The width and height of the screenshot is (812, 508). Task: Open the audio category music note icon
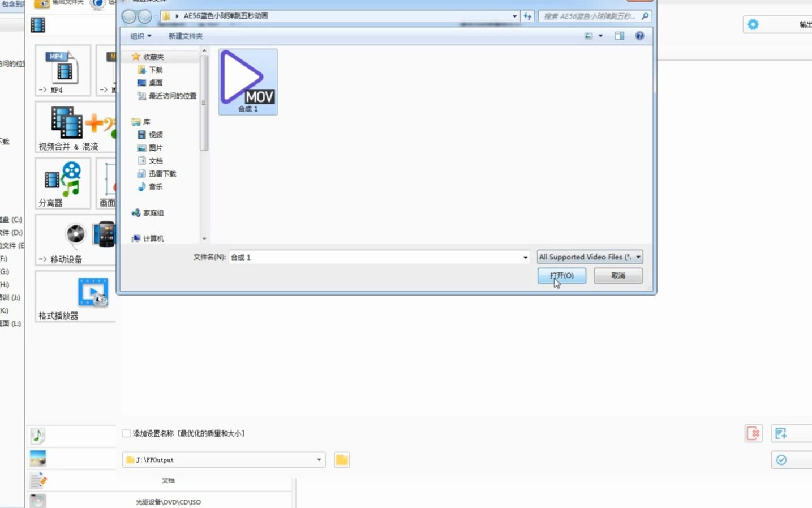(x=37, y=436)
